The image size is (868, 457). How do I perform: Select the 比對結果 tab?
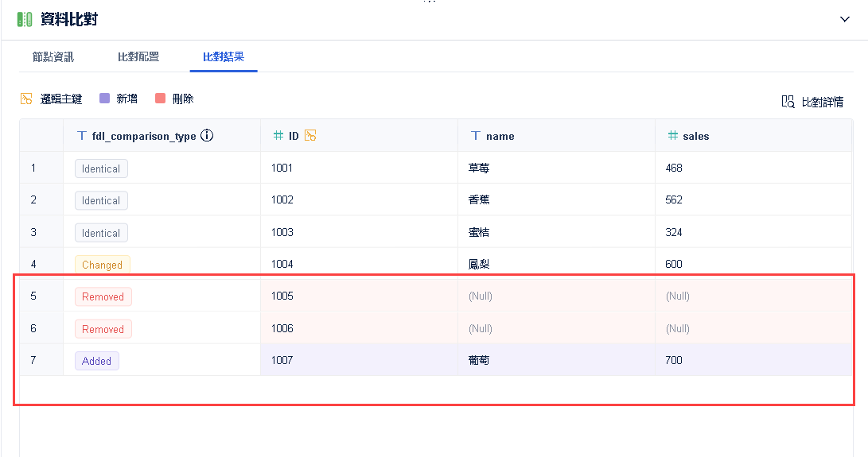[x=224, y=56]
